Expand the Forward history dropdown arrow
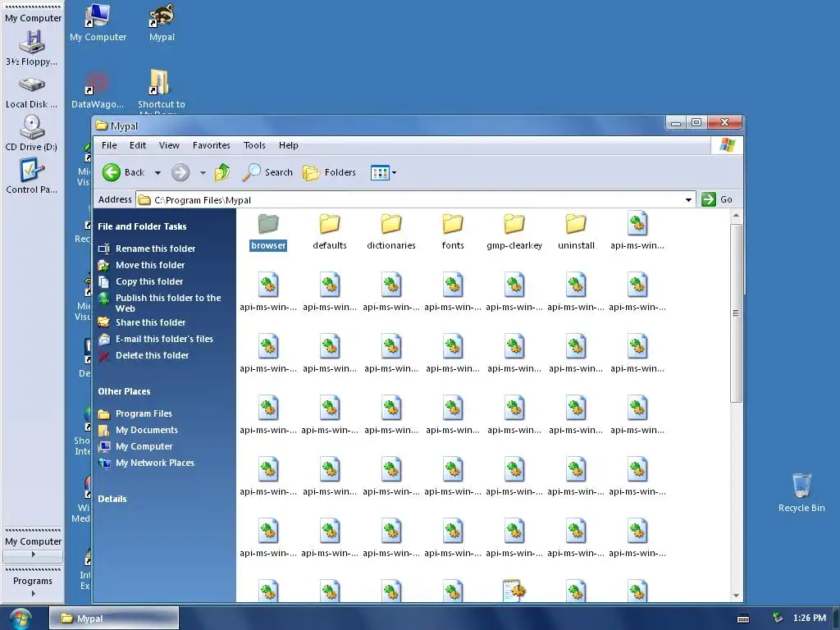Viewport: 840px width, 630px height. [203, 172]
